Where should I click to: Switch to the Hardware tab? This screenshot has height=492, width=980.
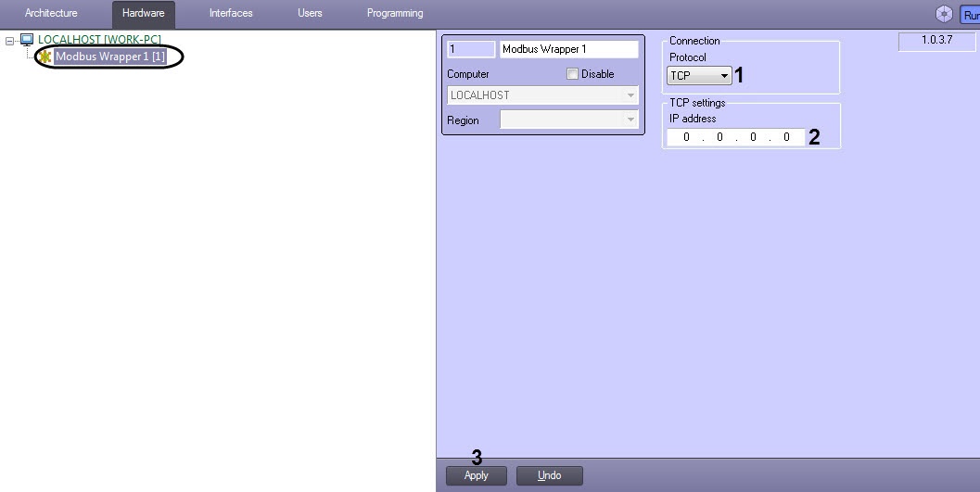tap(143, 13)
